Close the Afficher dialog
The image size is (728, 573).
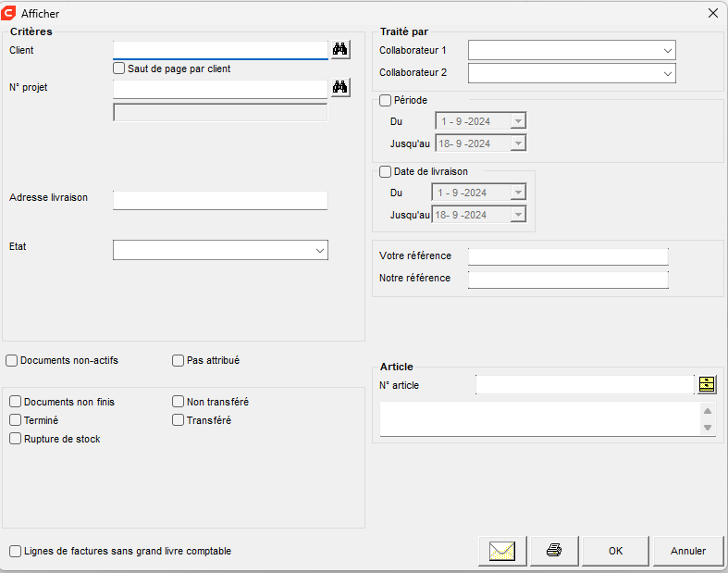coord(713,13)
